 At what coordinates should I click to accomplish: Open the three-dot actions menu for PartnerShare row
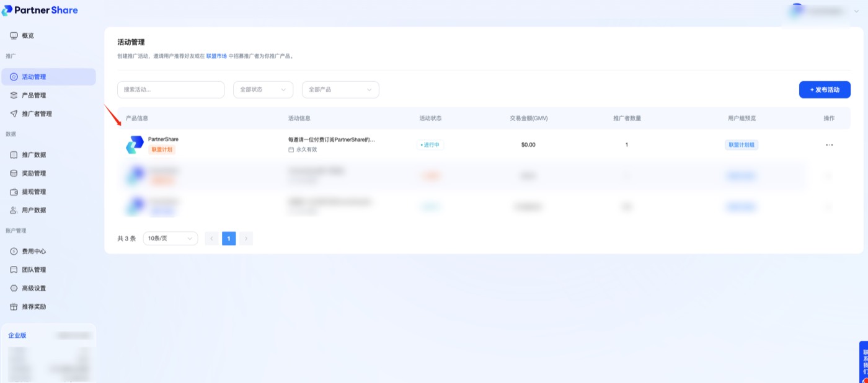point(829,145)
